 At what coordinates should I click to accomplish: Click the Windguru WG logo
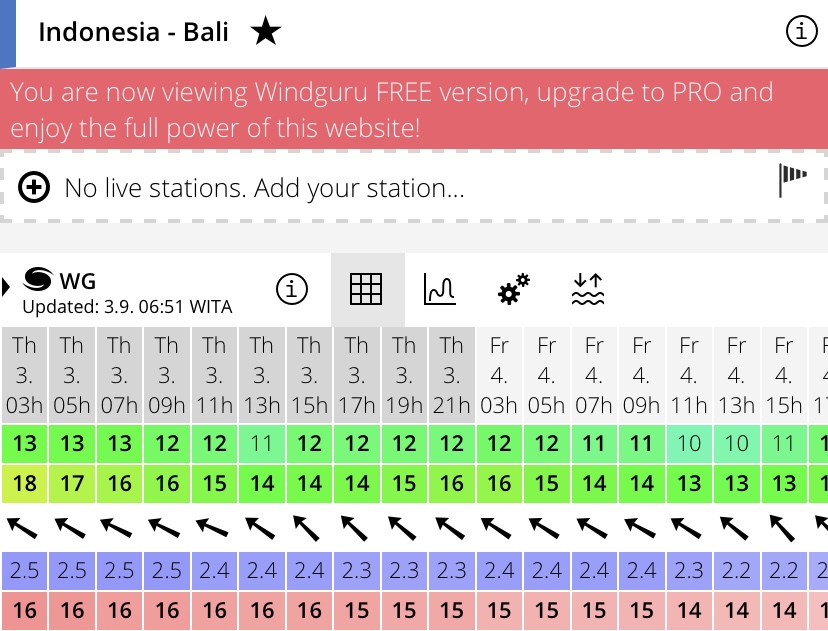(x=59, y=280)
